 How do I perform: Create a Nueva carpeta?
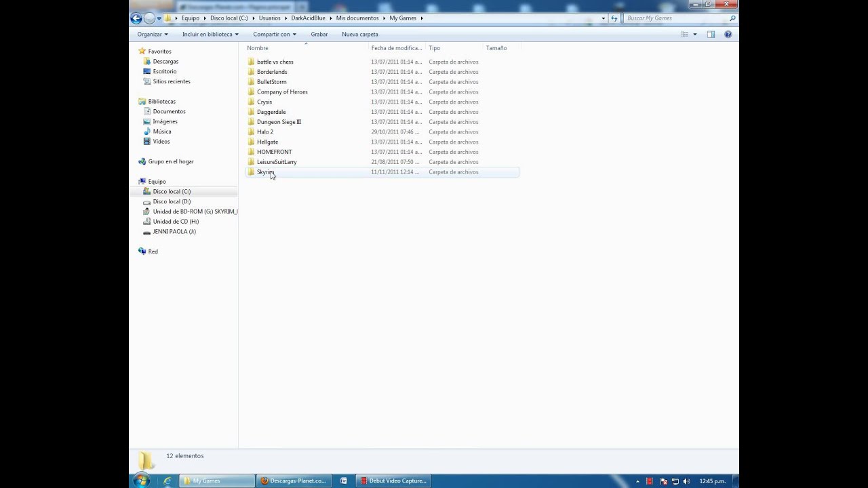[360, 34]
